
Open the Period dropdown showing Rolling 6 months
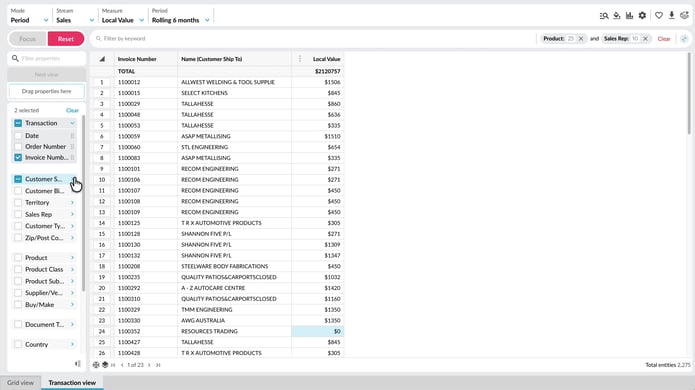(181, 16)
